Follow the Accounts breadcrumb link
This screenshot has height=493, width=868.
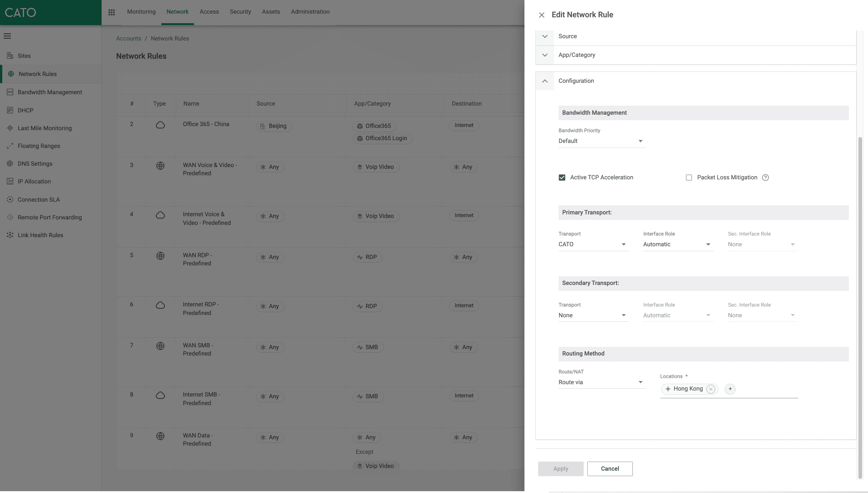128,39
